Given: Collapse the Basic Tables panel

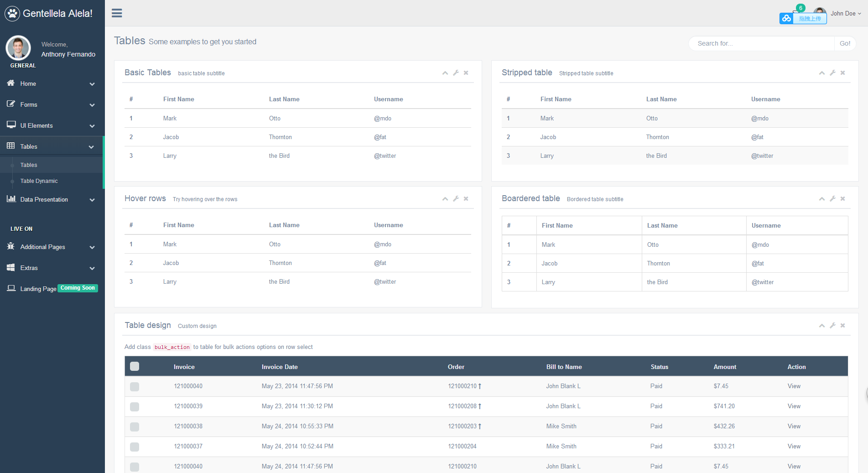Looking at the screenshot, I should tap(445, 73).
